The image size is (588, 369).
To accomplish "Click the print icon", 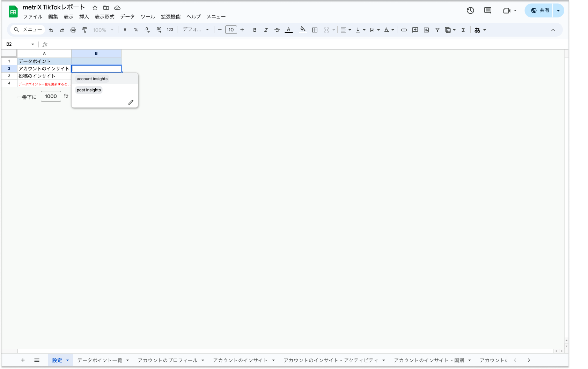I will 73,30.
